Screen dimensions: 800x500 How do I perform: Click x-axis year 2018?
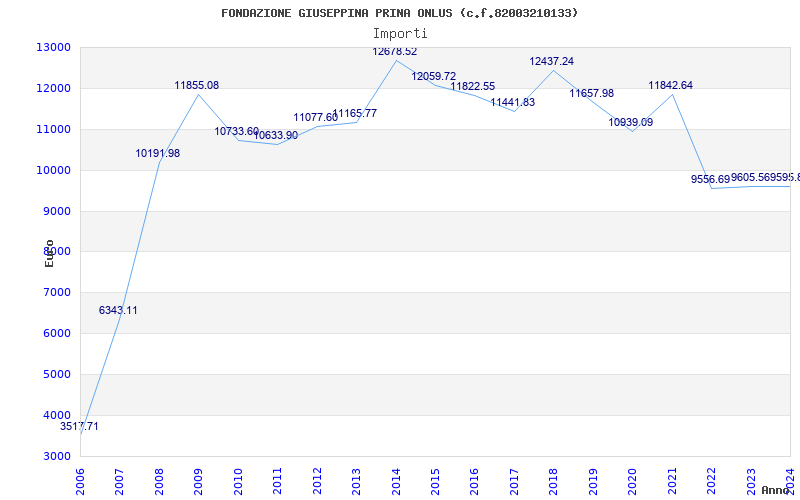click(x=554, y=481)
